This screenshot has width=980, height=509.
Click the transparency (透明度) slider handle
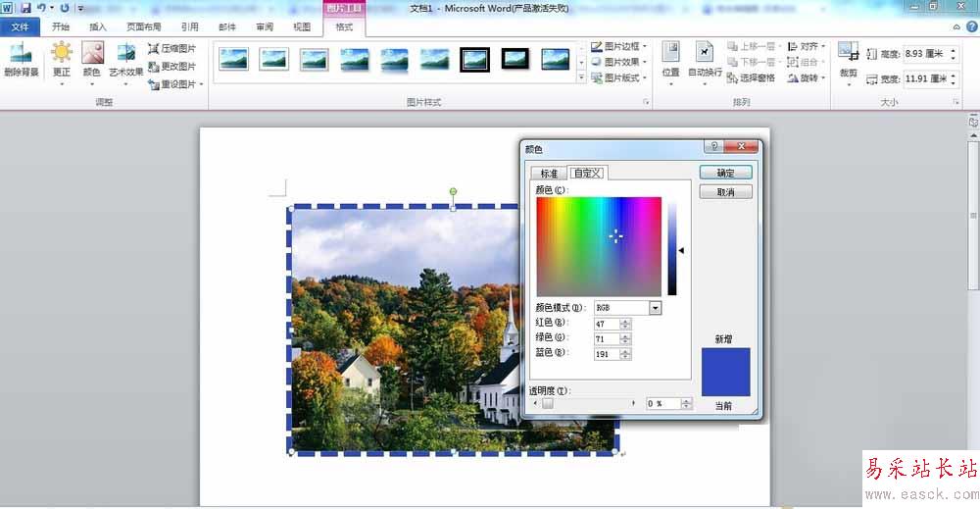pyautogui.click(x=548, y=404)
